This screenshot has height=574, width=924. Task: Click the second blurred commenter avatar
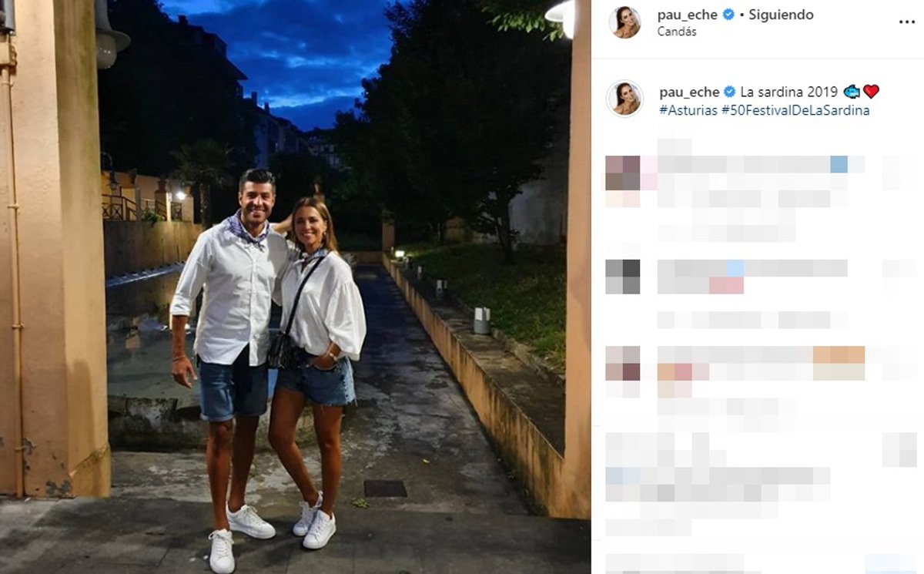623,277
